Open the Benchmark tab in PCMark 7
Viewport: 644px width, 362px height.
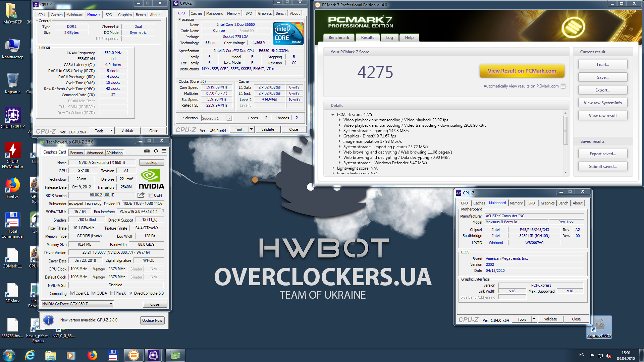tap(339, 38)
